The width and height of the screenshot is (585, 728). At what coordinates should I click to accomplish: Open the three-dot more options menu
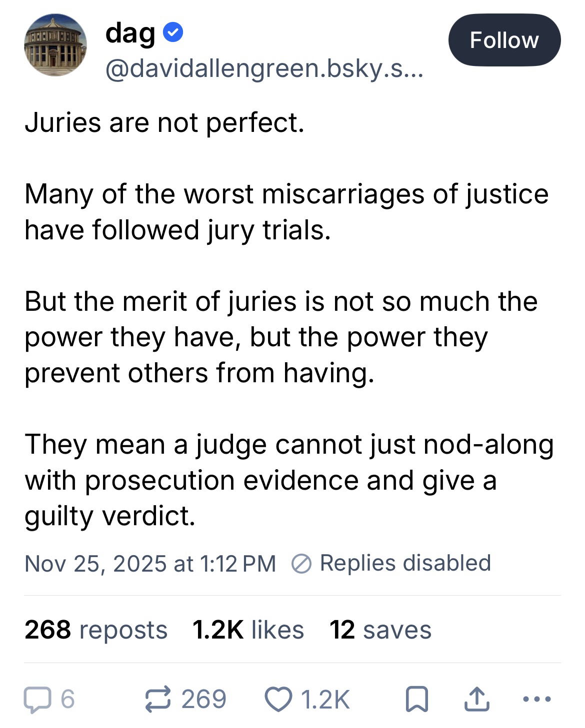[536, 699]
